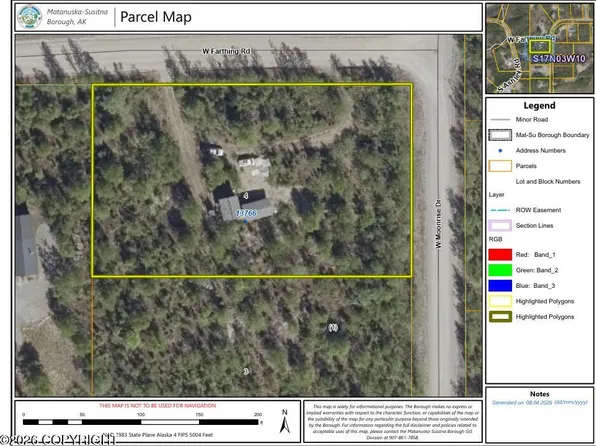Click the blue Band_3 legend swatch
Screen dimensions: 596x446
(500, 286)
